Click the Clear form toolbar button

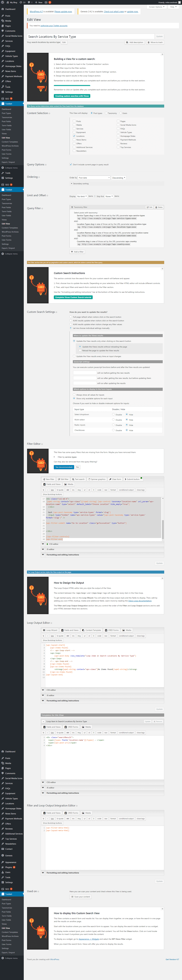[x=115, y=479]
